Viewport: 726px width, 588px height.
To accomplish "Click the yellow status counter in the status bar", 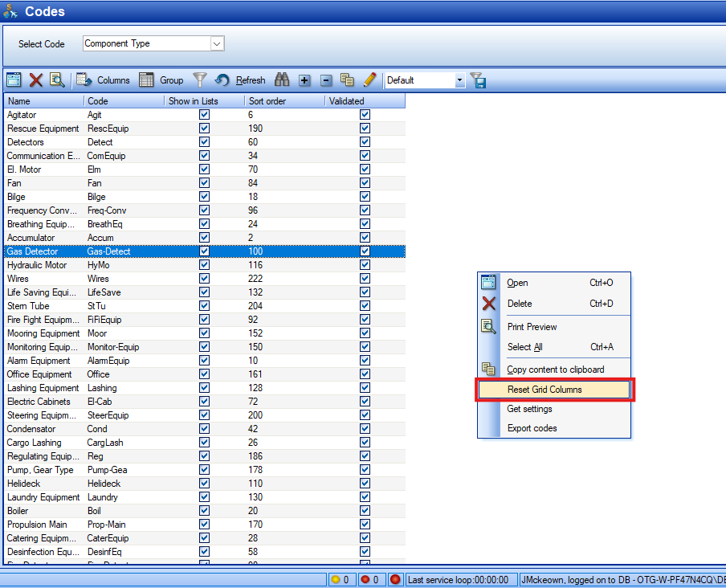I will (341, 579).
